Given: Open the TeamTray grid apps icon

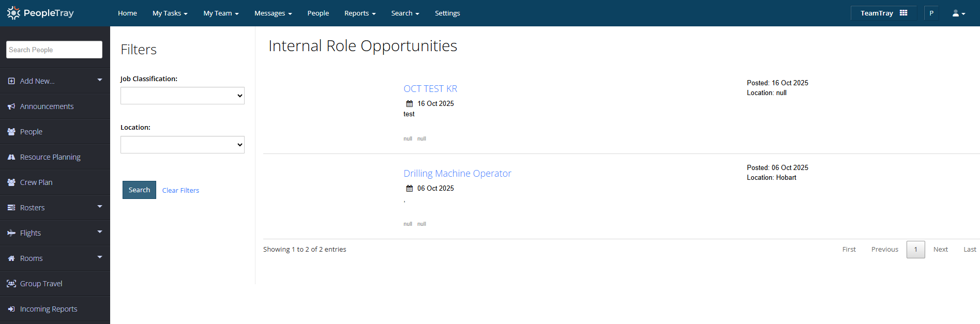Looking at the screenshot, I should (903, 13).
